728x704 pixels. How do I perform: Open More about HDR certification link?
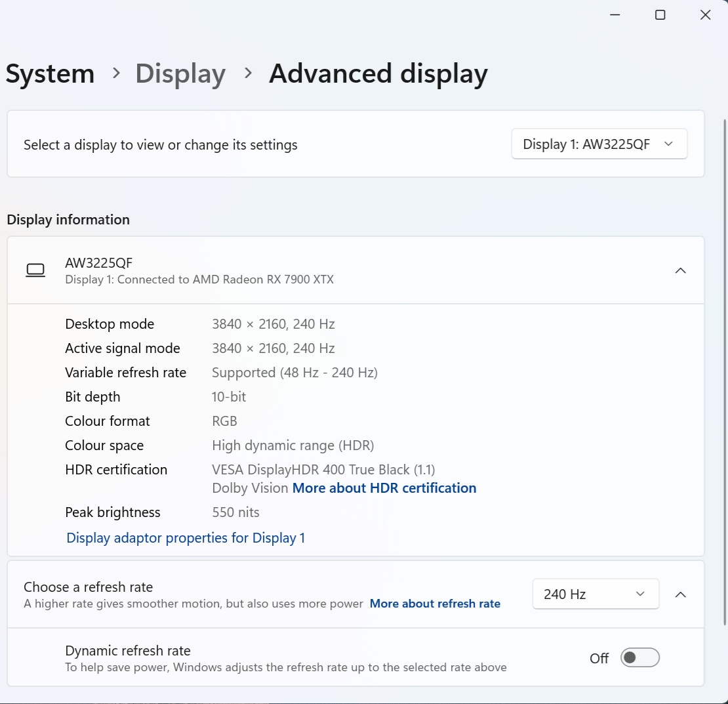384,488
